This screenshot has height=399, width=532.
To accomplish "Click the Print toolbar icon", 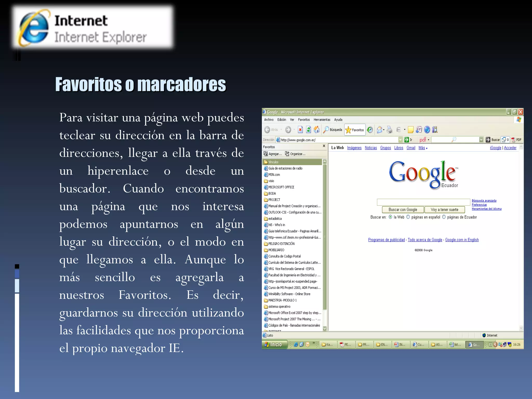I will pyautogui.click(x=389, y=130).
